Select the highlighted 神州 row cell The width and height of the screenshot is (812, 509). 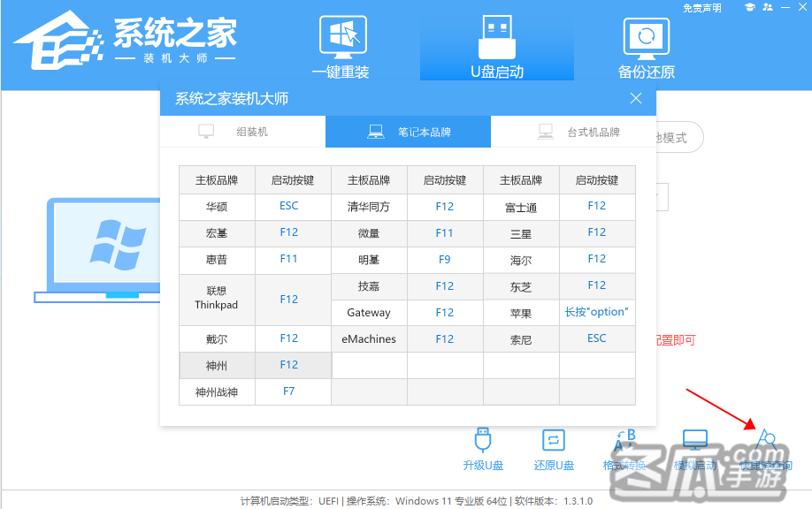click(217, 366)
